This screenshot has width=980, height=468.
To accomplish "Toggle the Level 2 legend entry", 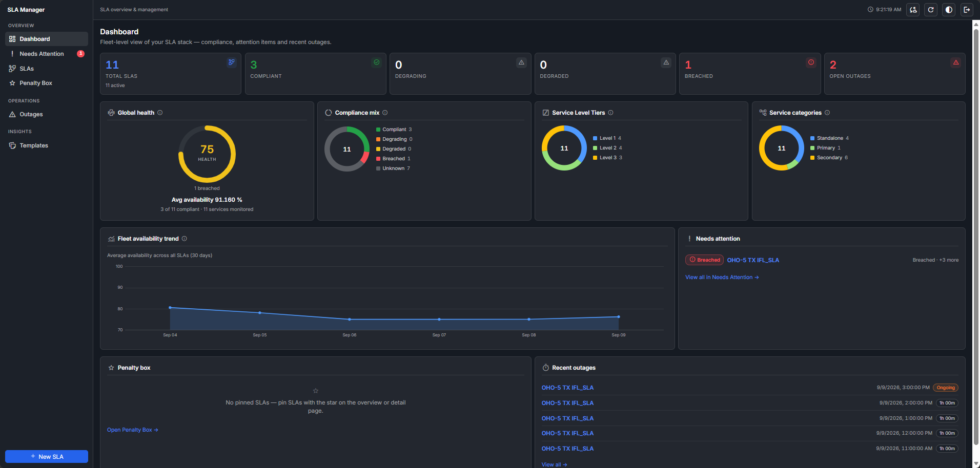I will (x=607, y=148).
